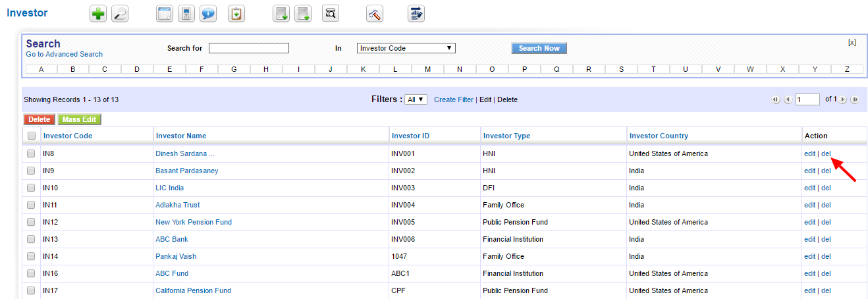
Task: Click the find duplicates icon
Action: (x=331, y=14)
